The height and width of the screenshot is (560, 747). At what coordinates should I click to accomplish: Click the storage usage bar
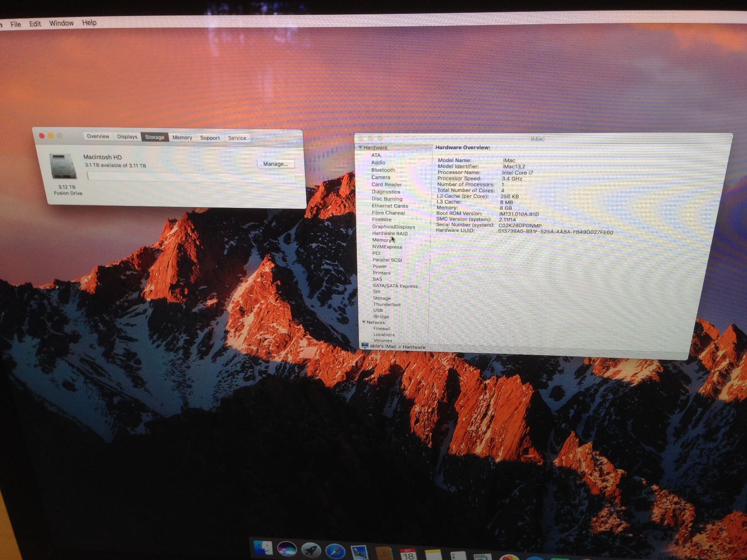pos(191,178)
